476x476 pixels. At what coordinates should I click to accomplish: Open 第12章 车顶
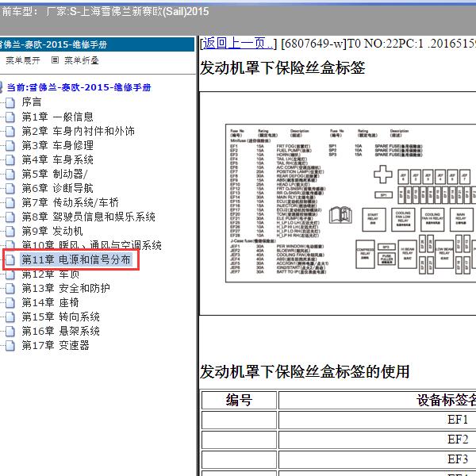coord(51,274)
